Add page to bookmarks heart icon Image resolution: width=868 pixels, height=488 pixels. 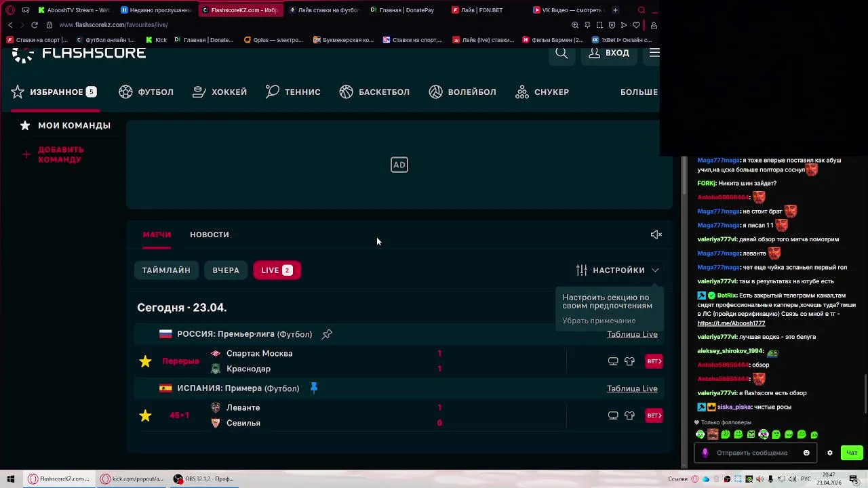(x=636, y=25)
